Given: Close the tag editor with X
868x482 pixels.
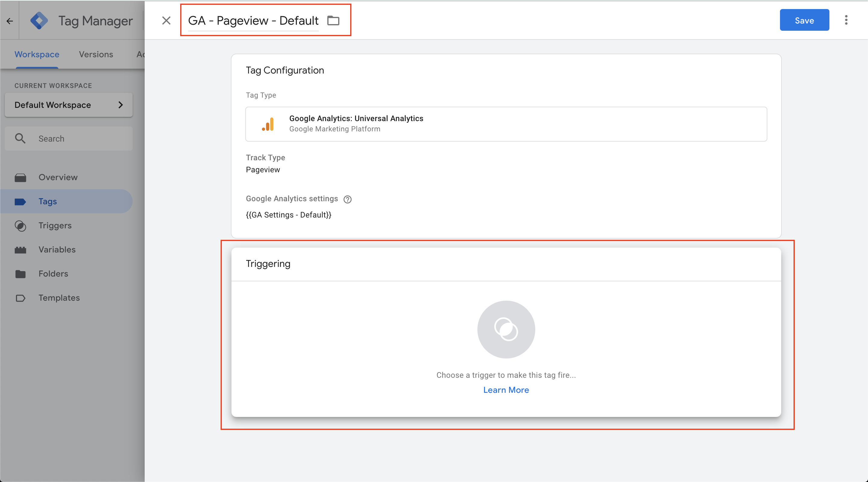Looking at the screenshot, I should [x=166, y=20].
